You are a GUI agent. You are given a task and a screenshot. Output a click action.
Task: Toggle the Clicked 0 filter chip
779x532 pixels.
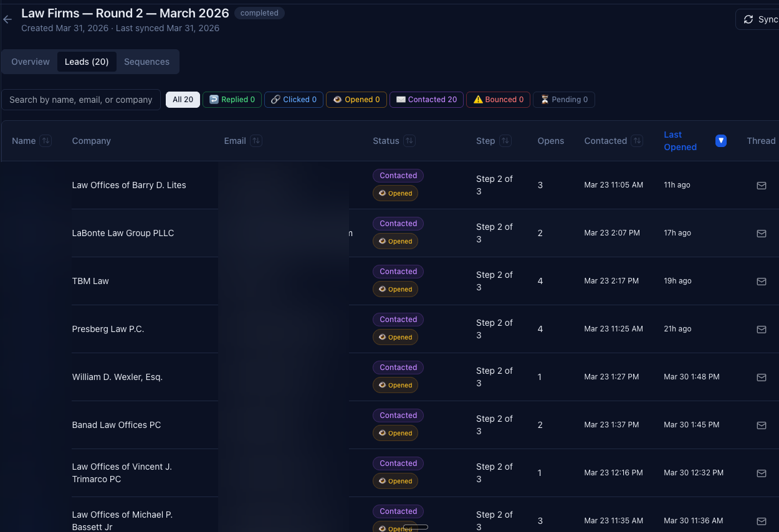click(x=294, y=100)
